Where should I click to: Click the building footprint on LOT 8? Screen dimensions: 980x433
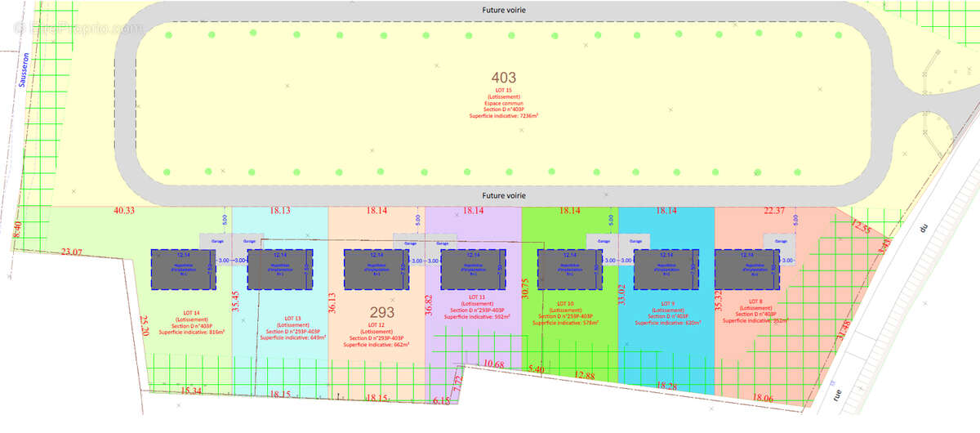coord(747,269)
